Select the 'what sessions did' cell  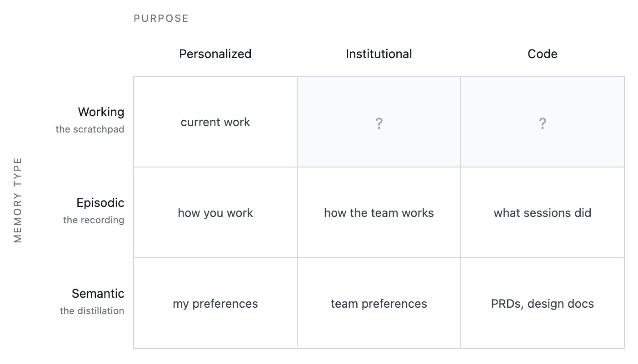pyautogui.click(x=543, y=213)
